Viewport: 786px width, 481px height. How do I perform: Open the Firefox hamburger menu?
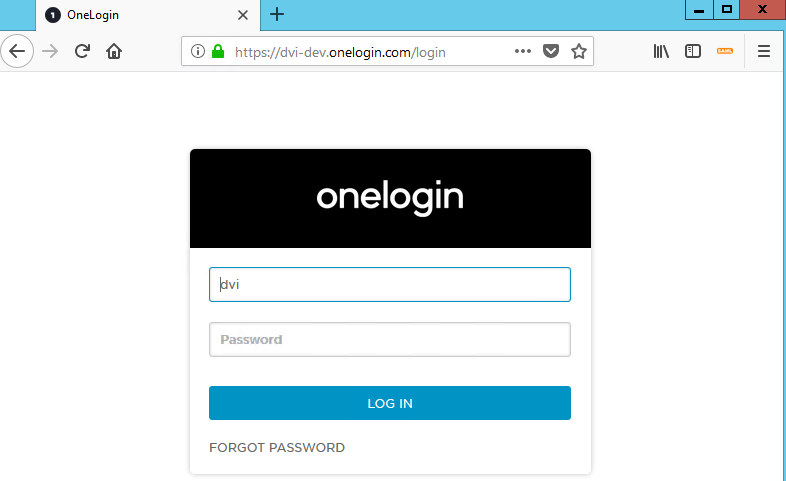coord(764,52)
